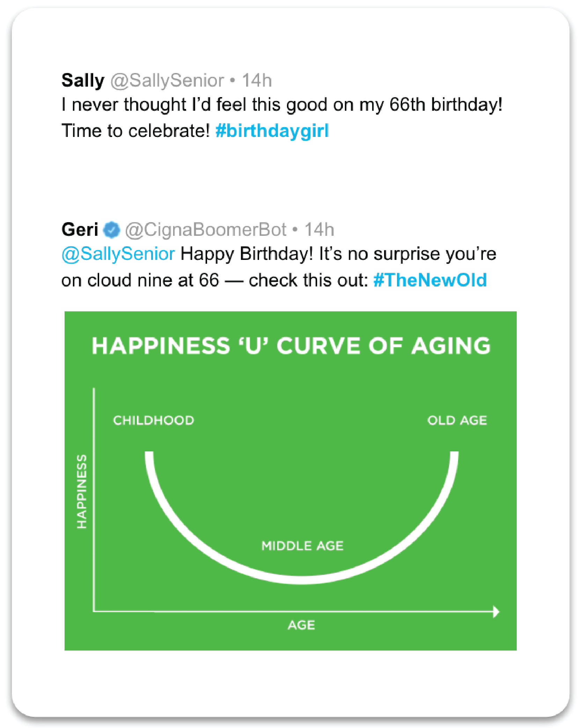
Task: Click the arrowhead at the age axis end
Action: point(496,612)
